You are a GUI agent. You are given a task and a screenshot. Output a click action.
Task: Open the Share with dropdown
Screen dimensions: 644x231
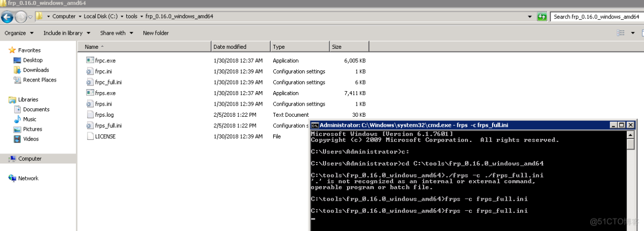point(116,33)
